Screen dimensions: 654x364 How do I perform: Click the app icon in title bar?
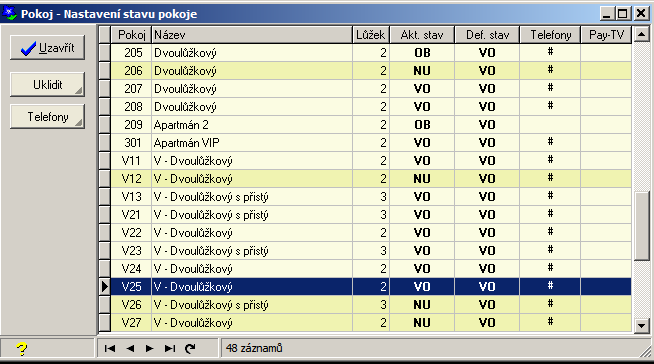[9, 13]
